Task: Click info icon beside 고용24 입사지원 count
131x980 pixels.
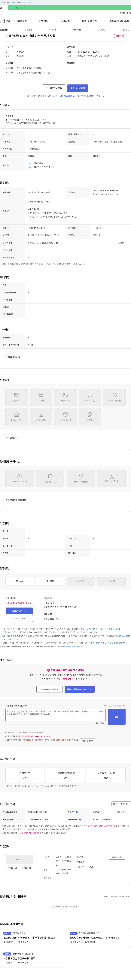Action: [114, 772]
